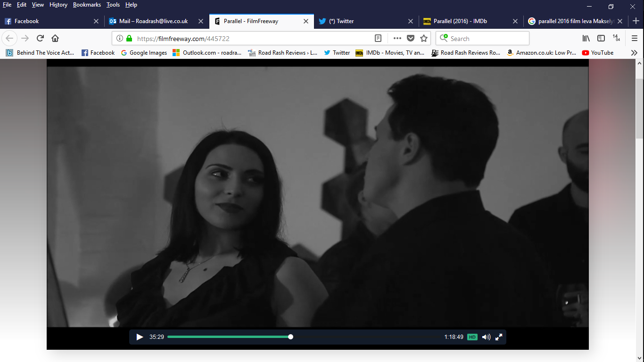Bookmark this page with the star icon
Screen dimensions: 644x362
pos(424,38)
